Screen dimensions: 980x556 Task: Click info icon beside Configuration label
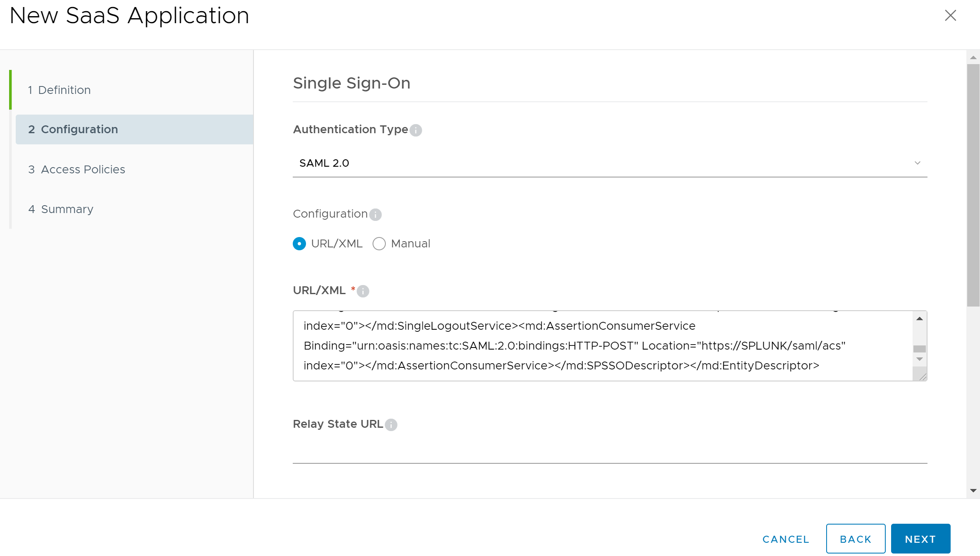pos(375,215)
